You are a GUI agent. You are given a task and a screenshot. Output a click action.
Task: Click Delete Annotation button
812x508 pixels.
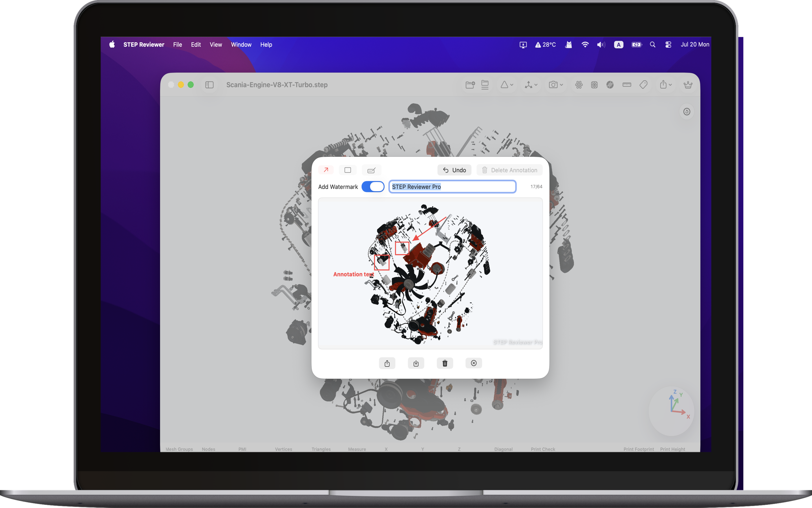tap(509, 170)
